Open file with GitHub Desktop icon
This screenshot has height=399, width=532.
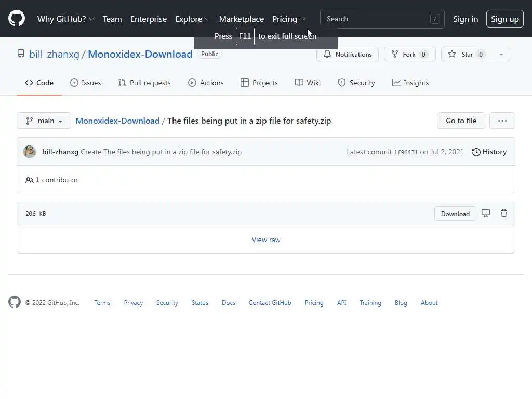(486, 214)
